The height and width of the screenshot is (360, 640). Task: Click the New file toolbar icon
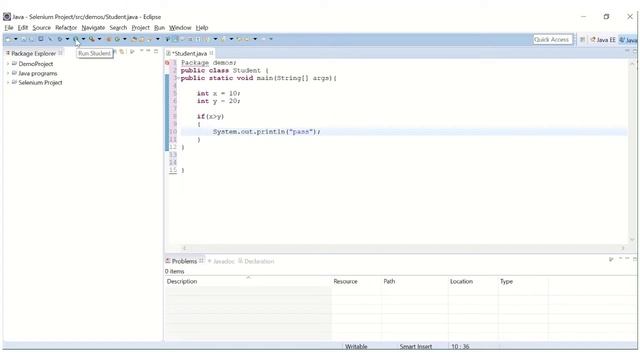pos(8,39)
